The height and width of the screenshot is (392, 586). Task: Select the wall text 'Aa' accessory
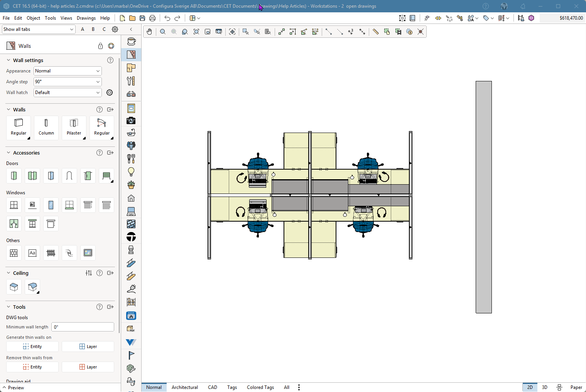pos(32,253)
